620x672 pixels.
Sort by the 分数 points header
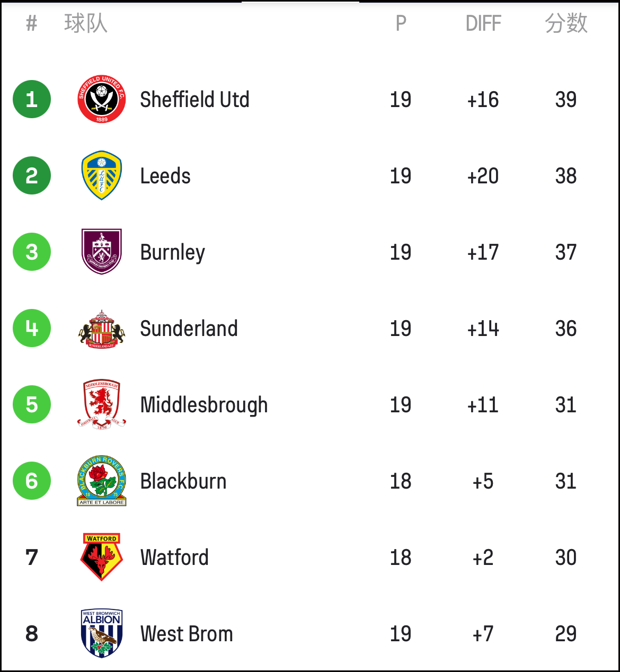click(566, 23)
